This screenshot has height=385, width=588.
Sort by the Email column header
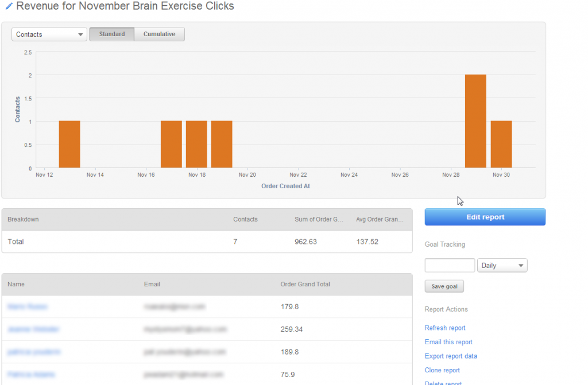152,285
